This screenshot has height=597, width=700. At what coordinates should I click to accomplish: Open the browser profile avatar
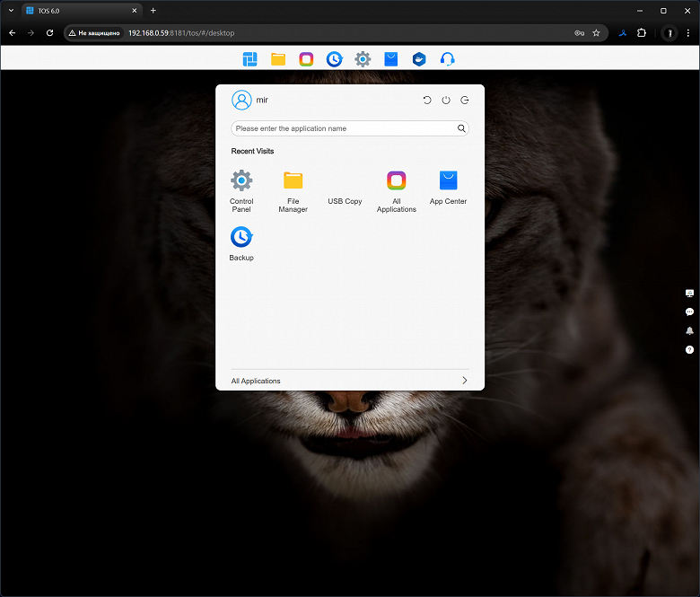pos(669,33)
